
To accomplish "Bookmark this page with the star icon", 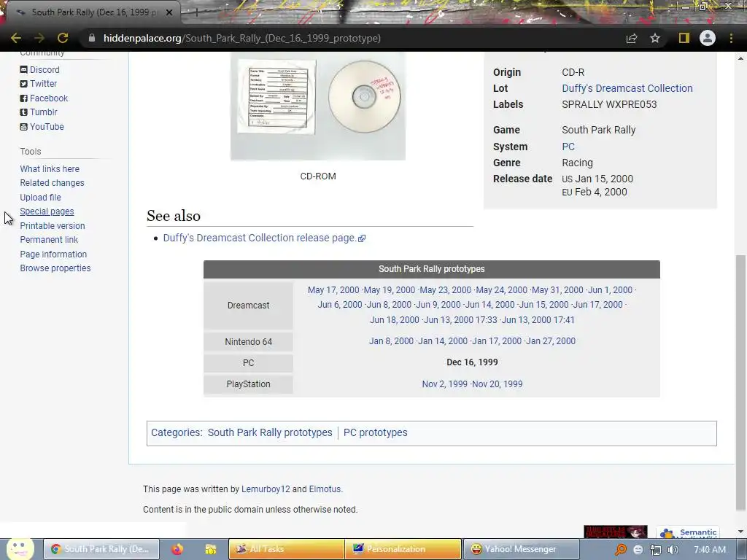I will (x=655, y=38).
